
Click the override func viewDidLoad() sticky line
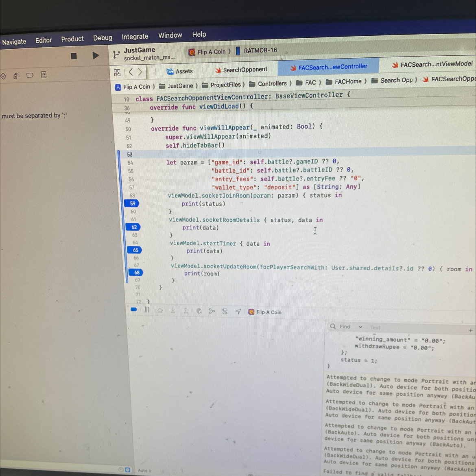pyautogui.click(x=201, y=107)
